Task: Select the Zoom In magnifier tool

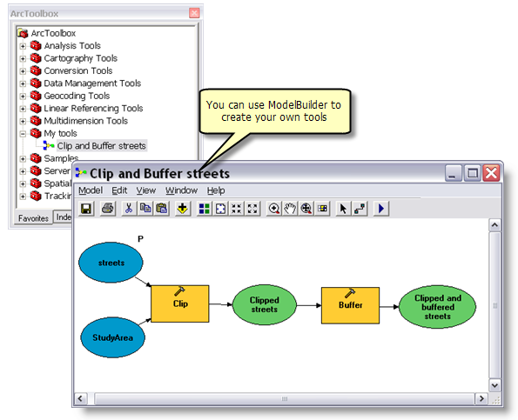Action: click(274, 209)
